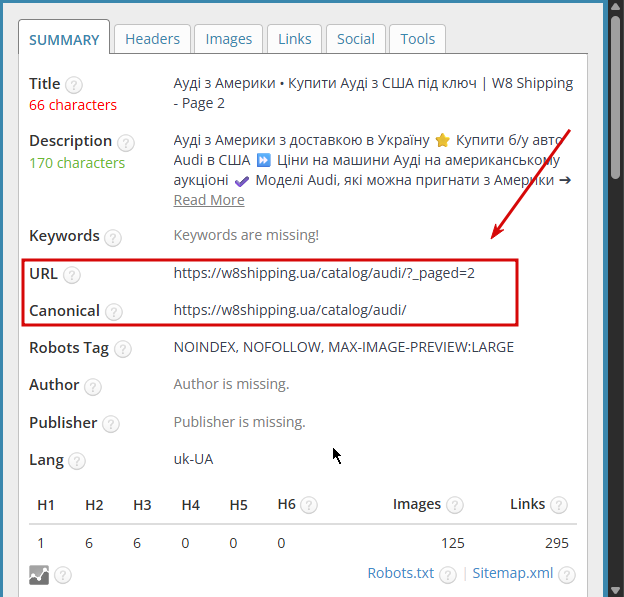
Task: Select the SUMMARY tab
Action: point(64,40)
